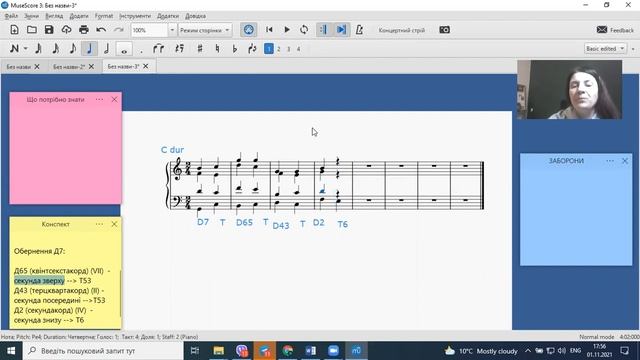Select 16th note duration
Image resolution: width=640 pixels, height=360 pixels.
pyautogui.click(x=56, y=49)
